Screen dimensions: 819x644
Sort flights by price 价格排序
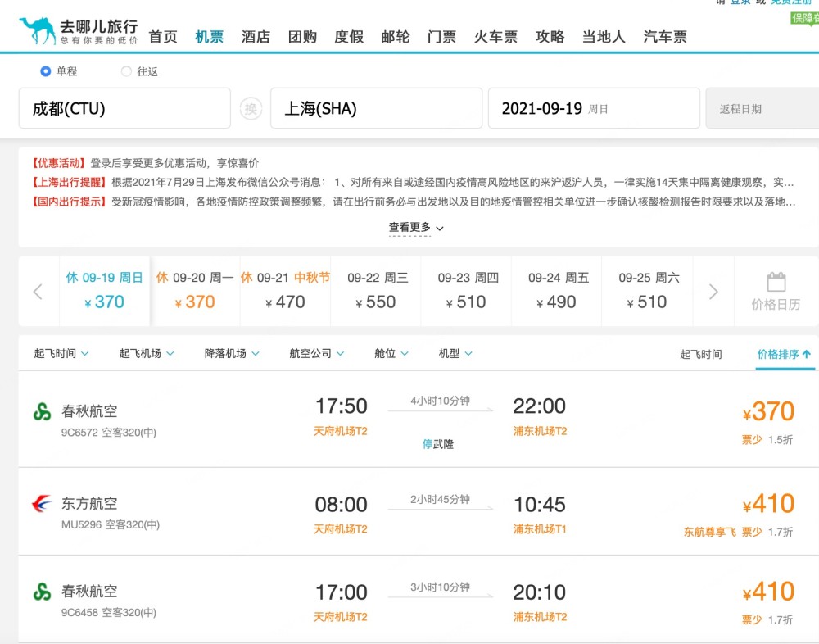tap(785, 355)
